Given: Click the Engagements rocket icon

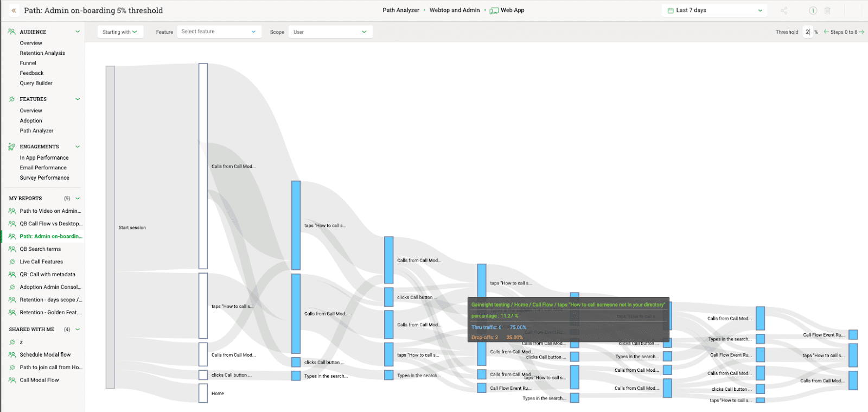Looking at the screenshot, I should [12, 147].
